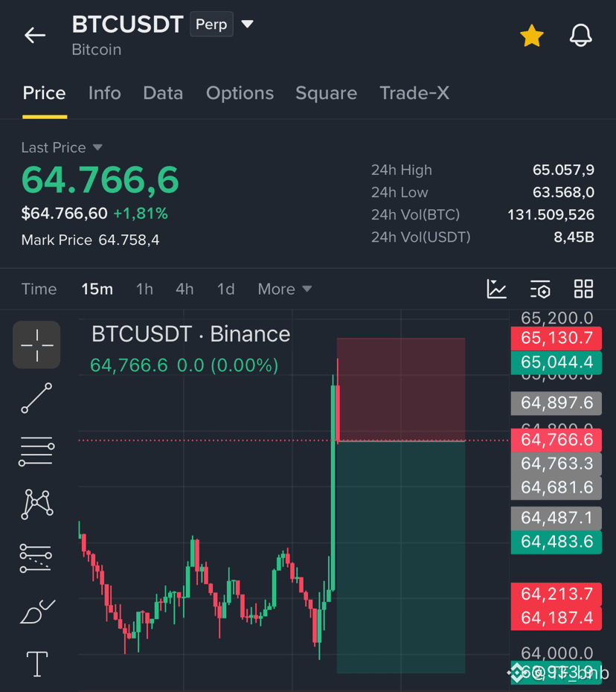616x692 pixels.
Task: Open the Trade-X tab
Action: pyautogui.click(x=414, y=93)
